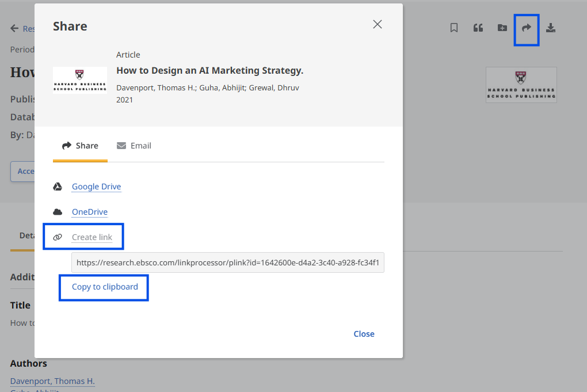This screenshot has width=587, height=392.
Task: Open the OneDrive link
Action: click(x=90, y=212)
